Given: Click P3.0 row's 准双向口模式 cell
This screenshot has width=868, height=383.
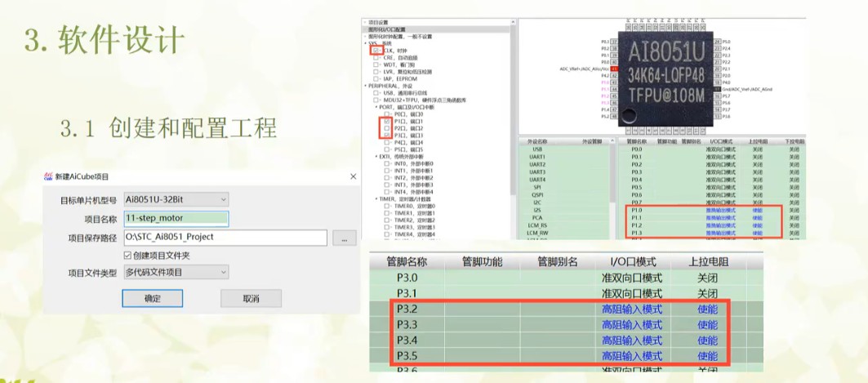Looking at the screenshot, I should (632, 278).
